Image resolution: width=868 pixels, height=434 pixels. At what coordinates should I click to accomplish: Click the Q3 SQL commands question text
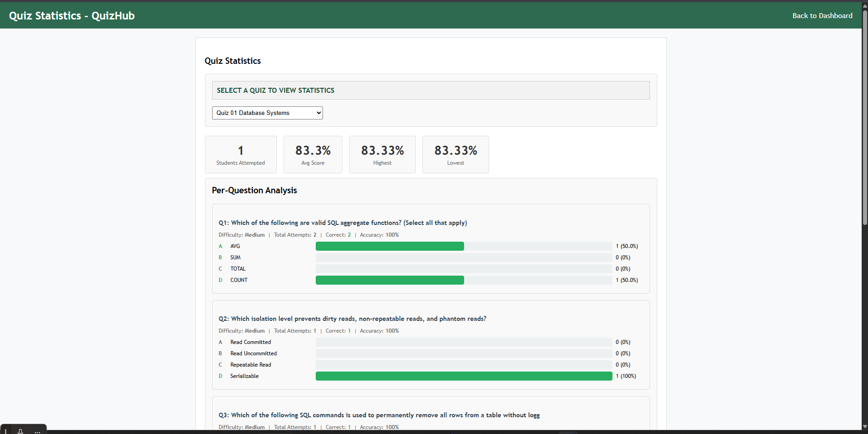(379, 415)
